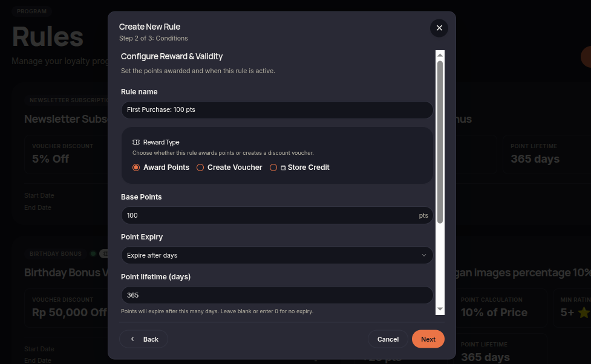Click the dialog scrollbar up arrow

[x=440, y=55]
